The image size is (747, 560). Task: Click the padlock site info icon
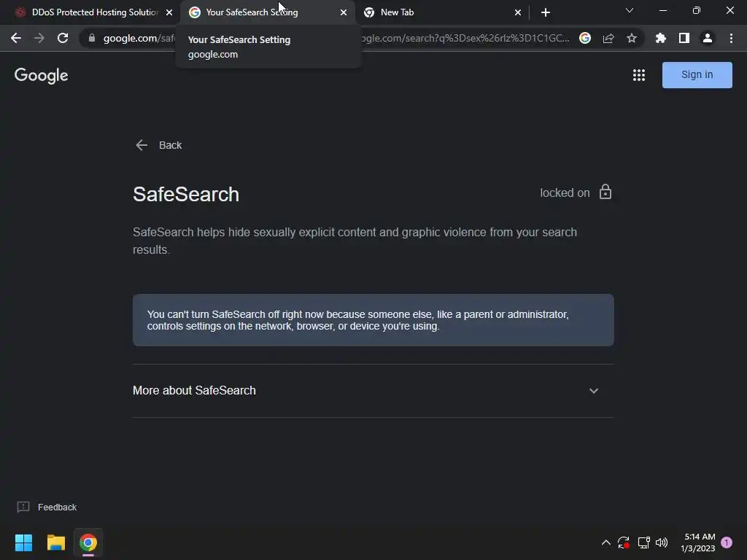(x=92, y=38)
